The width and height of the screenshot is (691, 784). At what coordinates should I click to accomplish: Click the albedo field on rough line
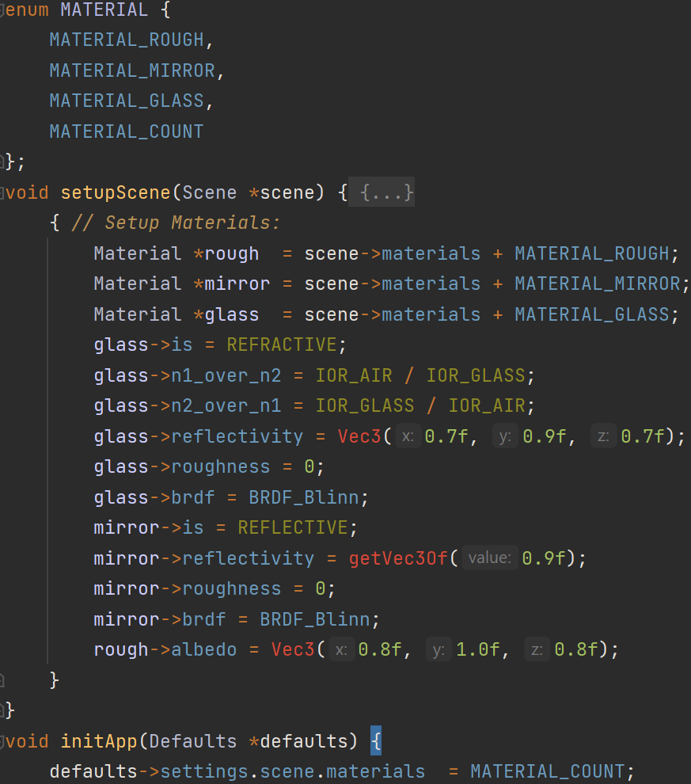(204, 649)
